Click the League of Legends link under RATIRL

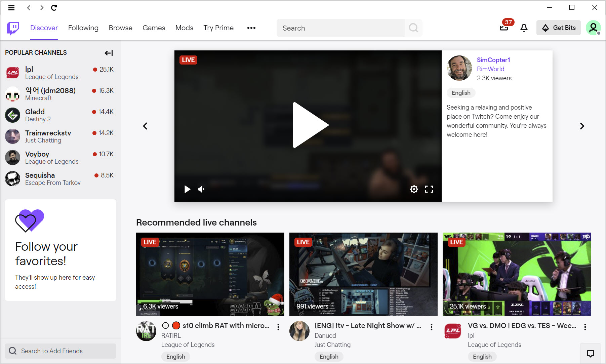click(x=188, y=345)
